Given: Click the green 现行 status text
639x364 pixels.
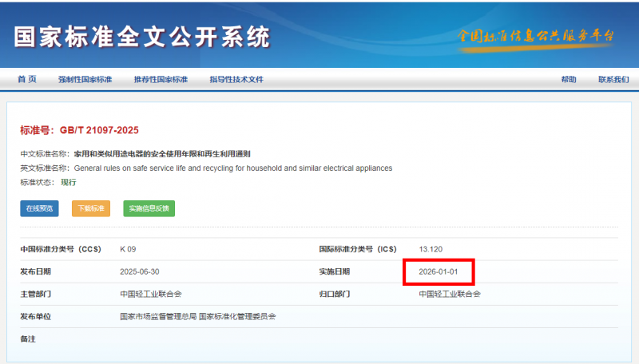Looking at the screenshot, I should pos(69,183).
